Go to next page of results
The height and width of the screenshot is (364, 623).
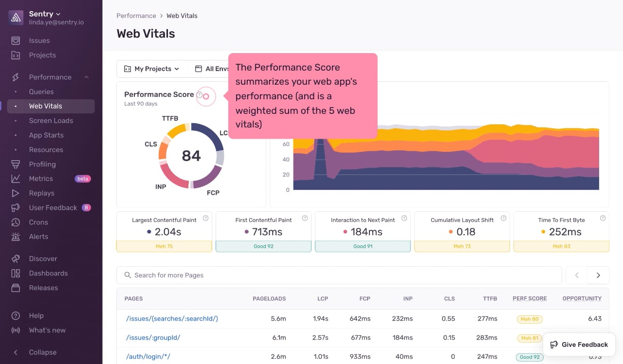click(598, 275)
